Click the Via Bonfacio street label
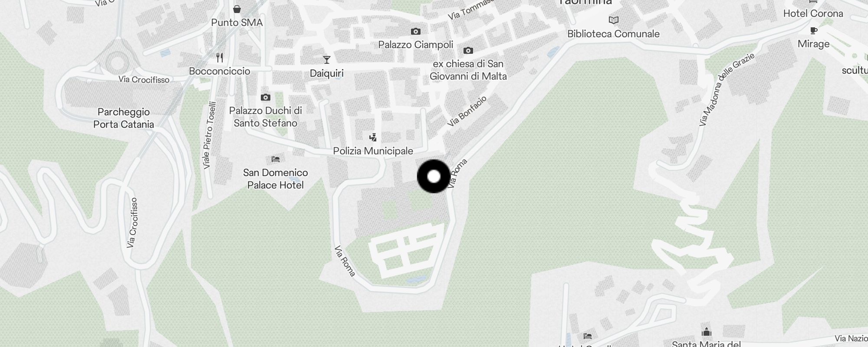868x347 pixels. click(467, 111)
